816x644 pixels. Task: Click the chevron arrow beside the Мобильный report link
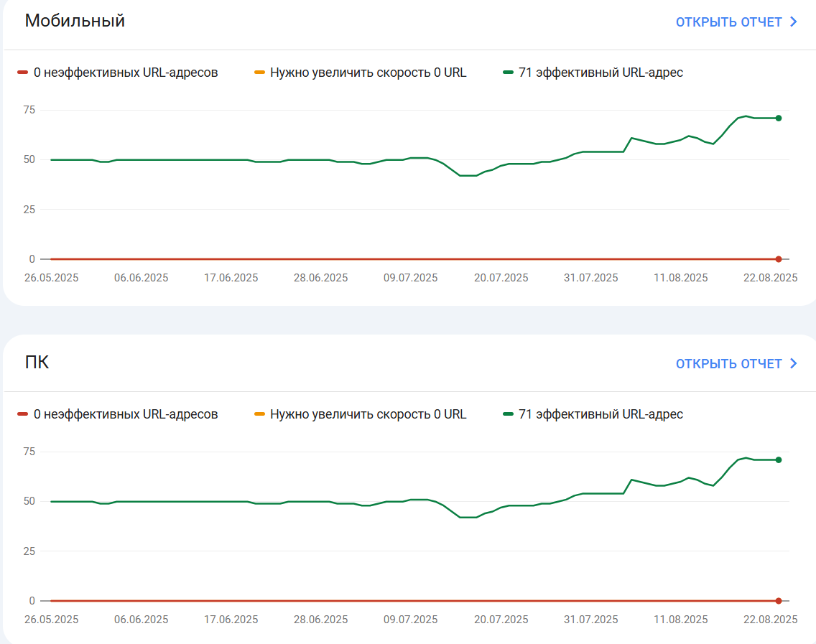click(794, 22)
